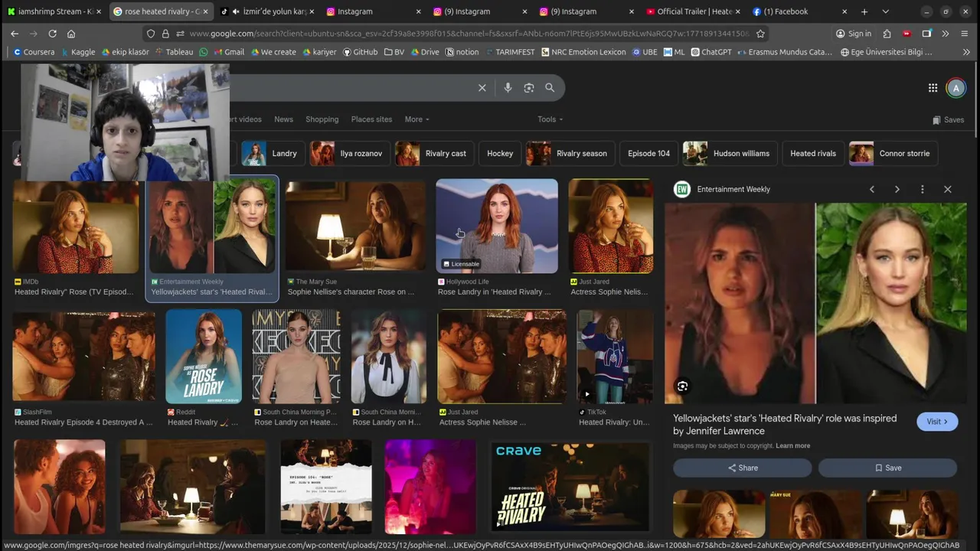Filter by Hockey chip
Image resolution: width=980 pixels, height=551 pixels.
click(x=500, y=153)
